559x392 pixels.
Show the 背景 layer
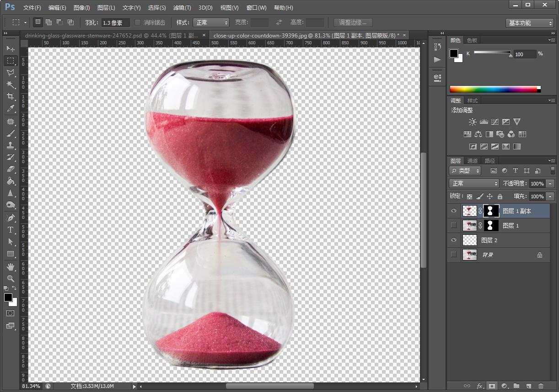pyautogui.click(x=454, y=254)
